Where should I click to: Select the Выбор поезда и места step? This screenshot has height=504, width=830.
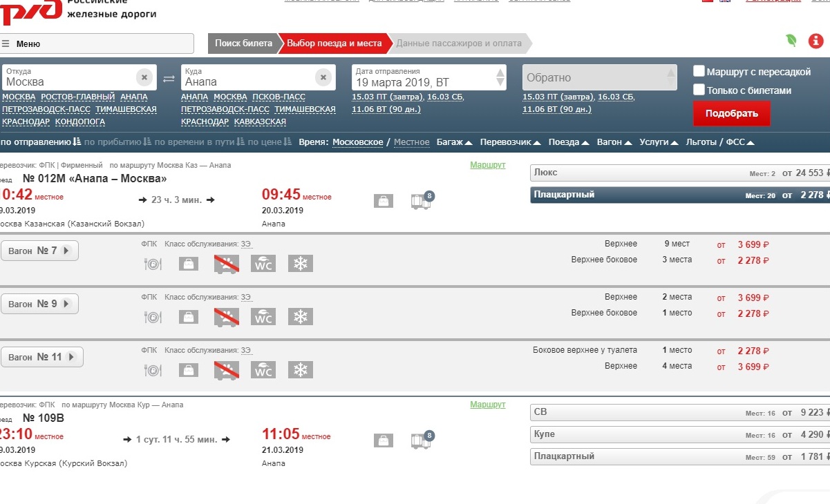tap(334, 43)
